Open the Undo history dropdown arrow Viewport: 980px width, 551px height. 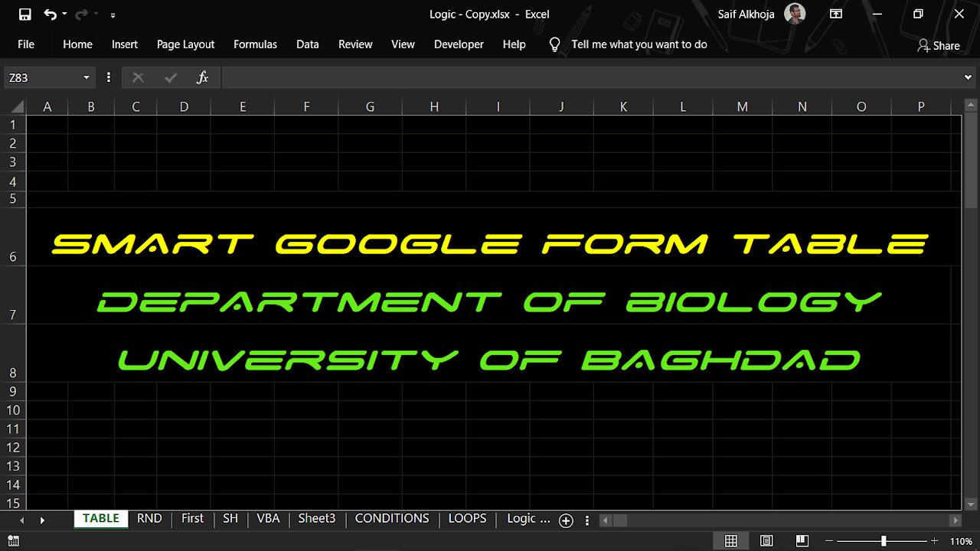[64, 15]
